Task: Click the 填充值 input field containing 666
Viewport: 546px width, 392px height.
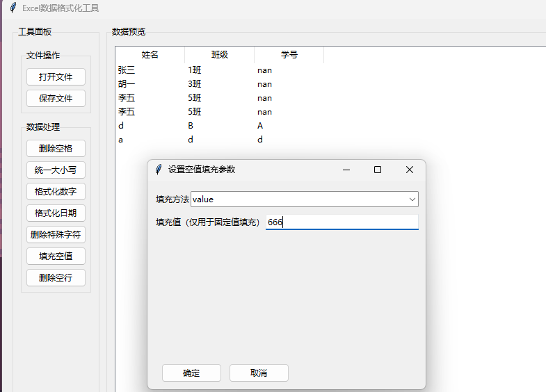Action: [342, 222]
